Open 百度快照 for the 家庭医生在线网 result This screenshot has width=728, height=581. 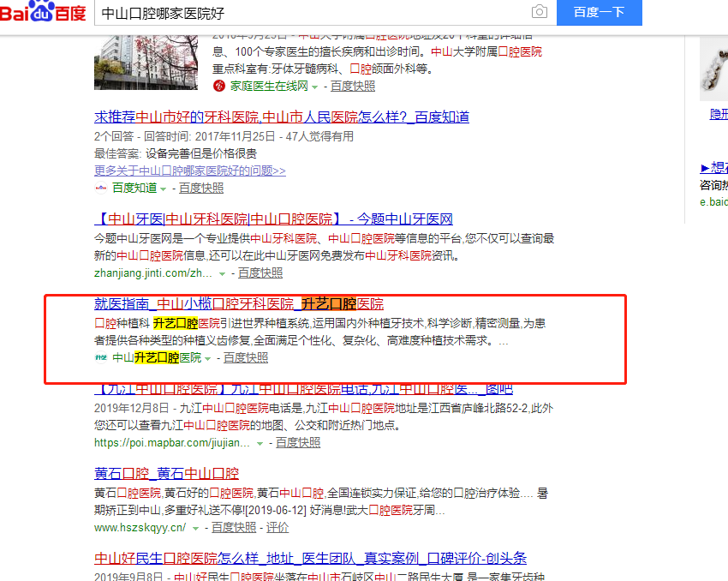point(353,86)
